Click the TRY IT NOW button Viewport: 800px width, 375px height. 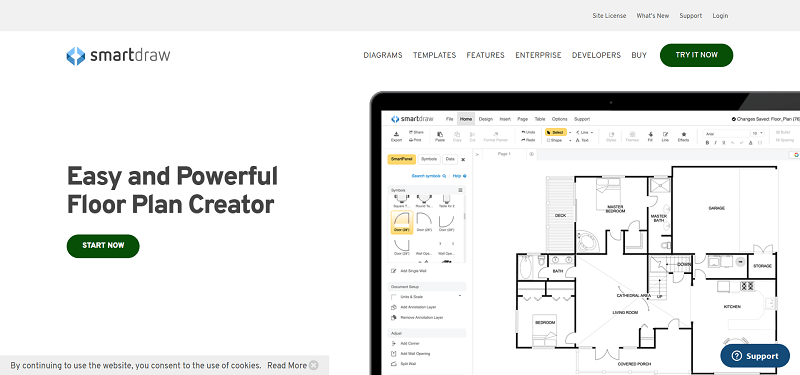click(696, 55)
